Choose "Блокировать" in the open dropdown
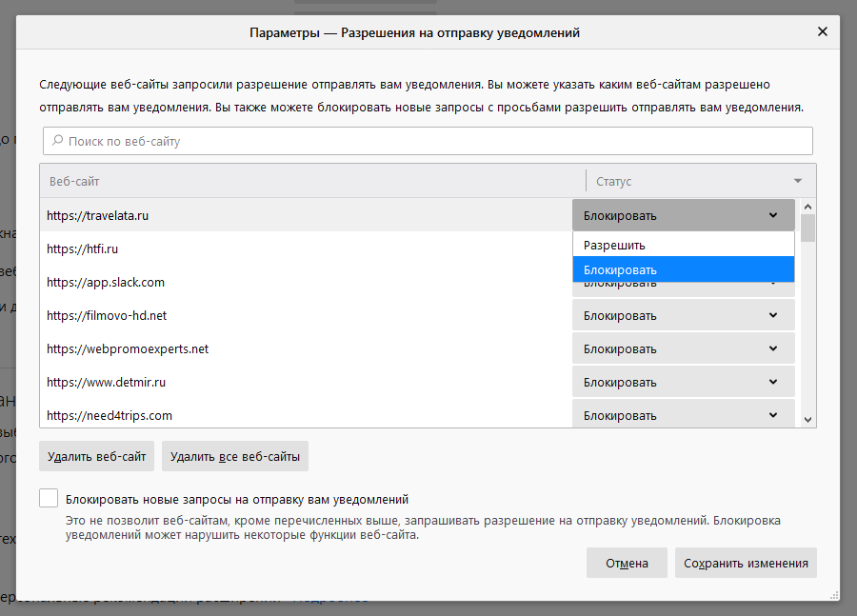The height and width of the screenshot is (616, 857). coord(683,270)
